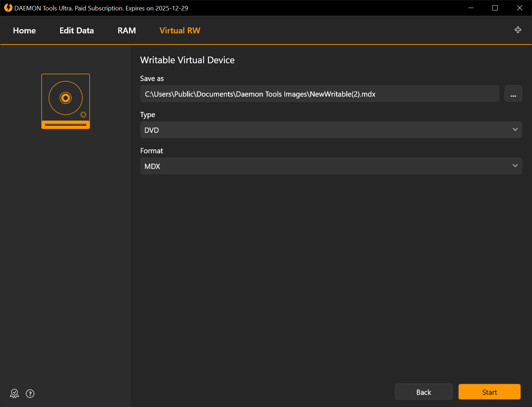Image resolution: width=532 pixels, height=407 pixels.
Task: Open help via the question mark icon
Action: pyautogui.click(x=30, y=393)
